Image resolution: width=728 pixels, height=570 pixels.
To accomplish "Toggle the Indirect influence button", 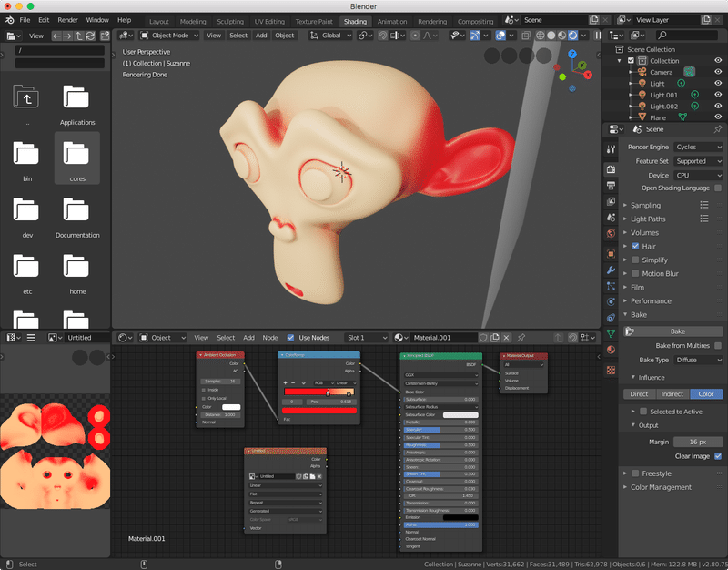I will click(x=672, y=394).
